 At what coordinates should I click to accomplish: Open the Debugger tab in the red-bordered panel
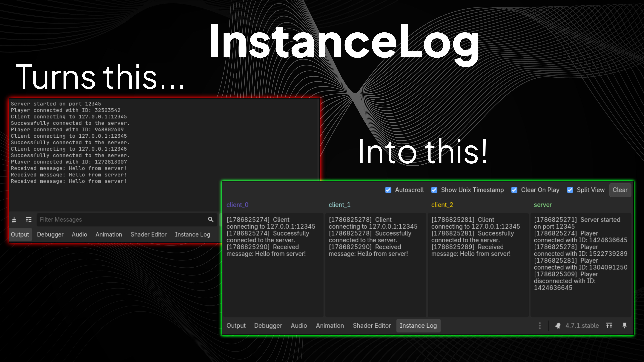click(50, 234)
